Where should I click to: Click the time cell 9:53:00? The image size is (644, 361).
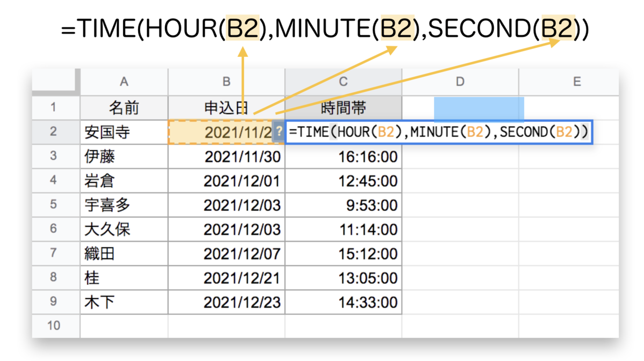[x=343, y=205]
